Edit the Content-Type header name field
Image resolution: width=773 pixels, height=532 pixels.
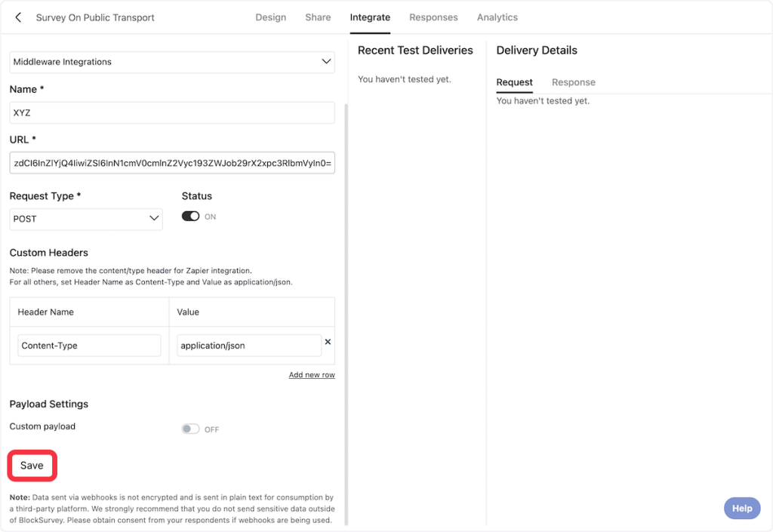(x=89, y=346)
